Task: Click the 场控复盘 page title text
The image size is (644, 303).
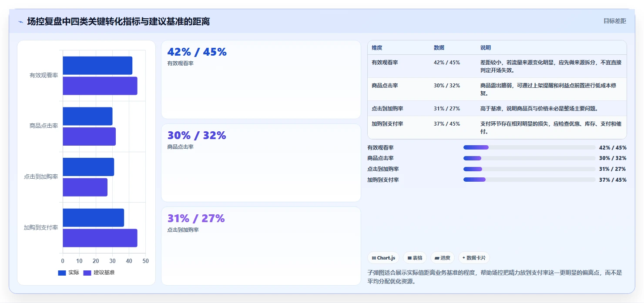Action: (x=118, y=21)
